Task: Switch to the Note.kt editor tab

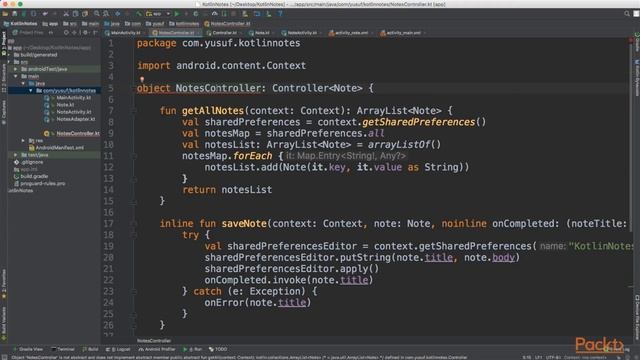Action: (x=261, y=33)
